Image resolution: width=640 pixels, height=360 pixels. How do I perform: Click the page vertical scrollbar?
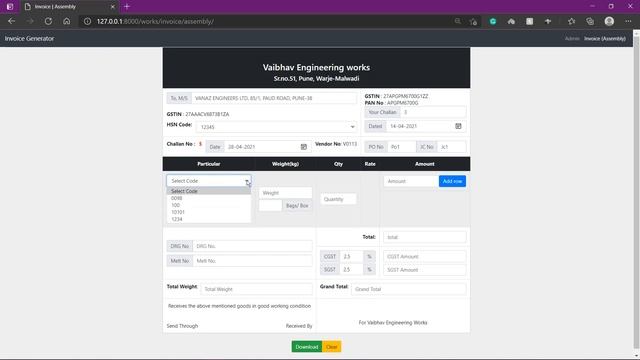[636, 192]
